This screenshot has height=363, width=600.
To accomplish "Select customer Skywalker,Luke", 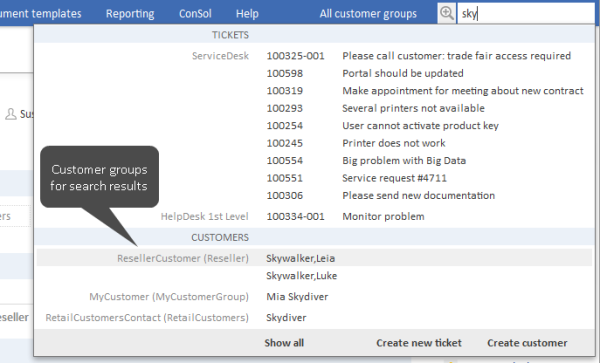I will click(302, 276).
